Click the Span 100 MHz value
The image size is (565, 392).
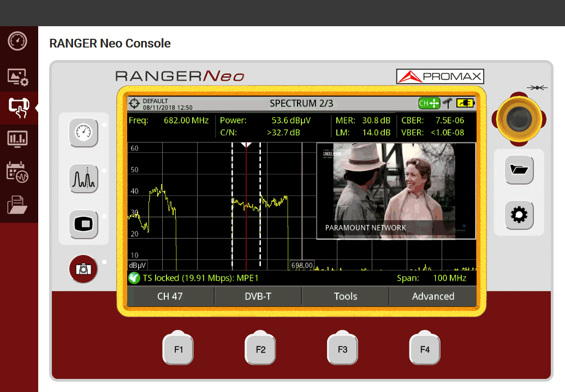pos(449,278)
